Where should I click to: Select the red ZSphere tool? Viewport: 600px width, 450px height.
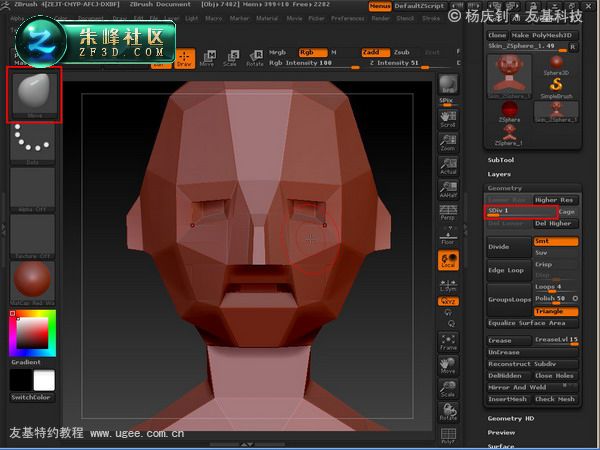[x=509, y=112]
